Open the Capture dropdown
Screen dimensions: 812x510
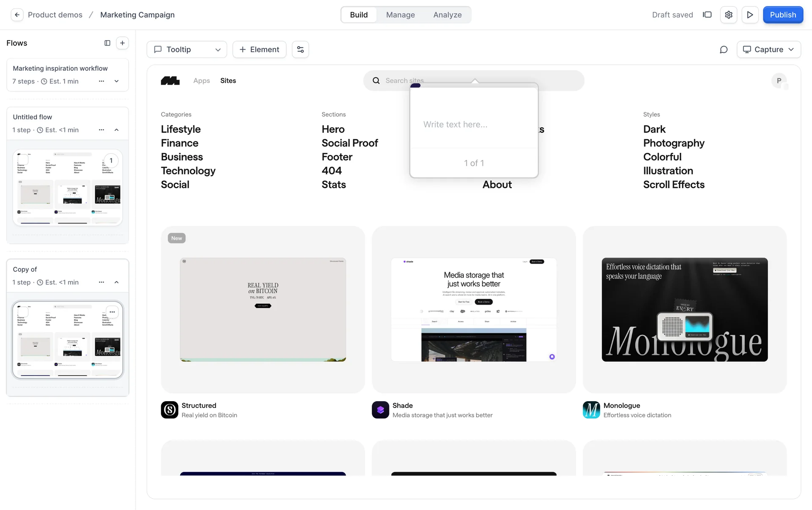pyautogui.click(x=768, y=50)
